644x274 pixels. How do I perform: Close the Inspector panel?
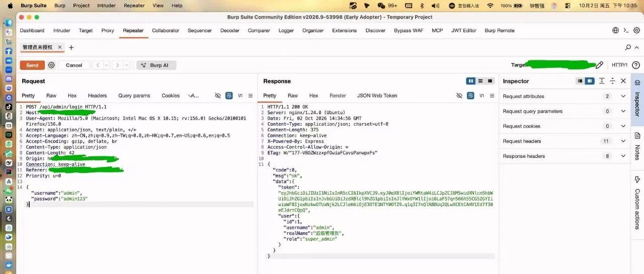(x=623, y=81)
